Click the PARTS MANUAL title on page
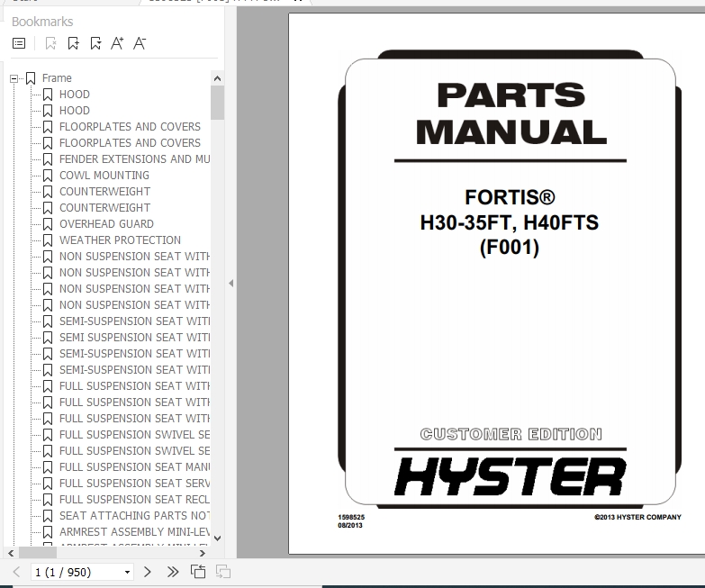Image resolution: width=705 pixels, height=588 pixels. point(511,114)
